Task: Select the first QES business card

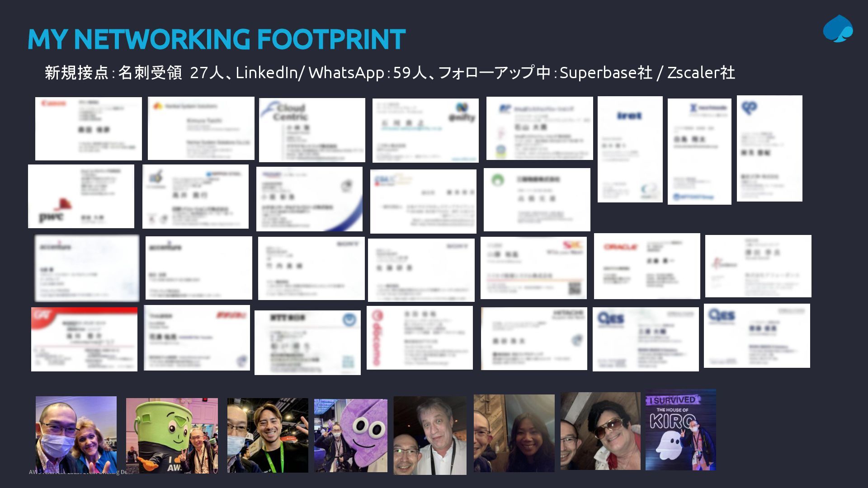Action: [645, 339]
